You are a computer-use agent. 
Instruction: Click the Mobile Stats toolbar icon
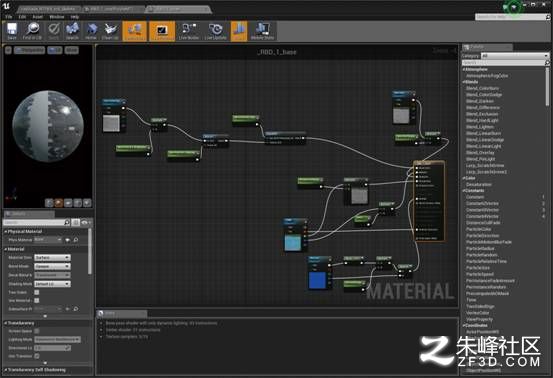pos(262,31)
